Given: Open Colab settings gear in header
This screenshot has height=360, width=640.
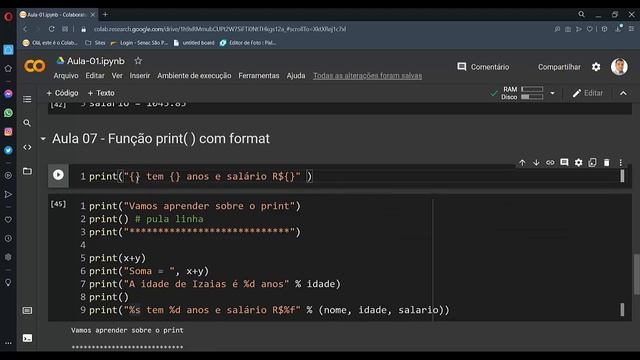Looking at the screenshot, I should 596,67.
